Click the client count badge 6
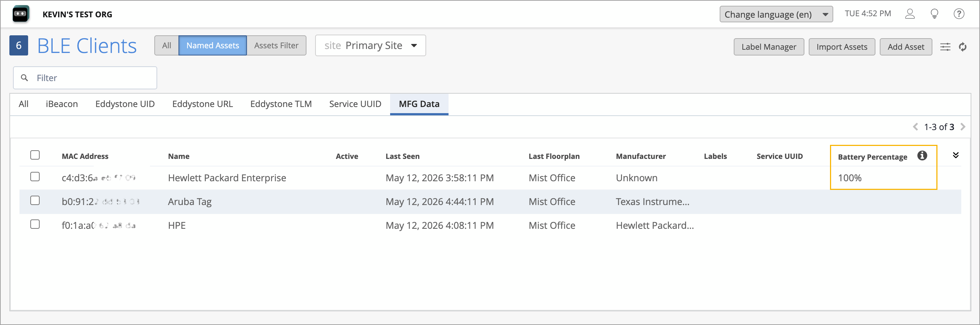This screenshot has width=980, height=325. (x=19, y=45)
